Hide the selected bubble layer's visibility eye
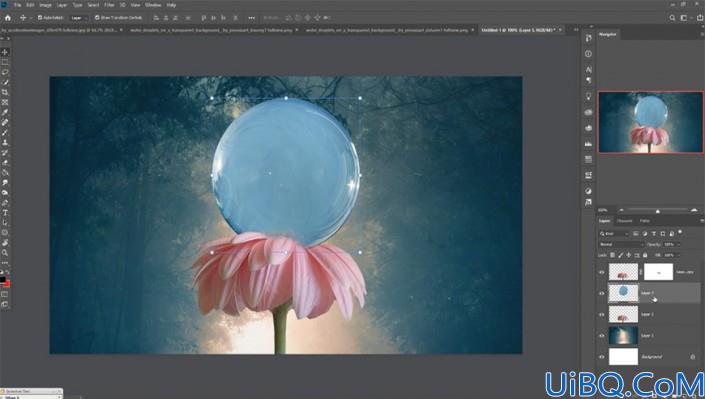This screenshot has width=705, height=399. 602,293
